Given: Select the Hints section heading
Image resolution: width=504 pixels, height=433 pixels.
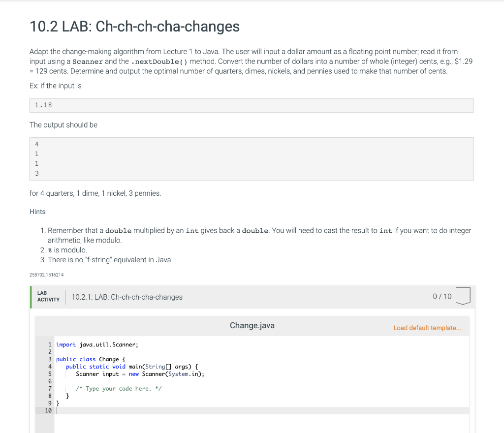Looking at the screenshot, I should point(37,212).
